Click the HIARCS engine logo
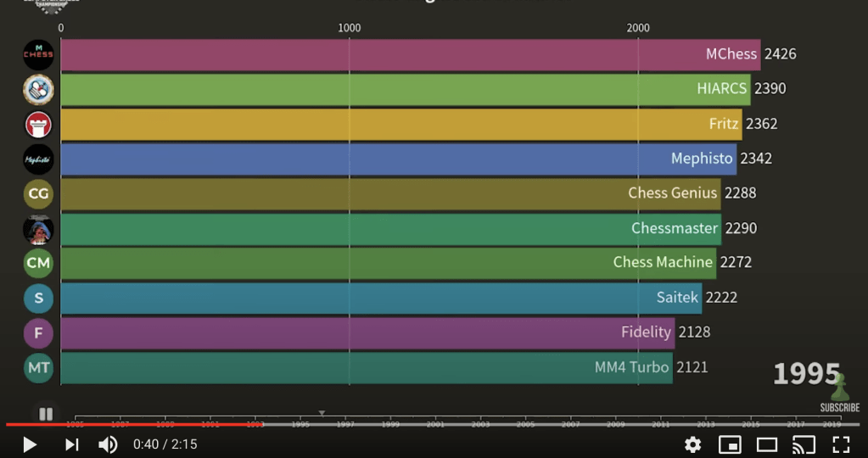This screenshot has width=868, height=458. coord(38,89)
